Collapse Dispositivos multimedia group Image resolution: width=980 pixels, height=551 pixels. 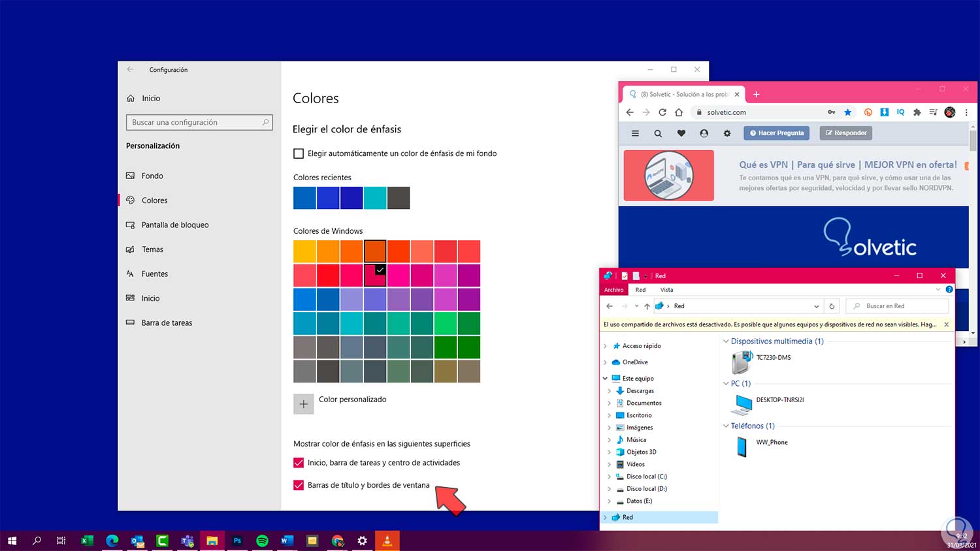click(x=725, y=341)
